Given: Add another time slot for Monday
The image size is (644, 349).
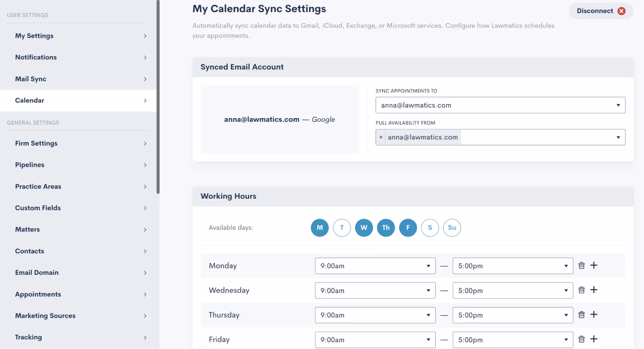Looking at the screenshot, I should pos(594,265).
